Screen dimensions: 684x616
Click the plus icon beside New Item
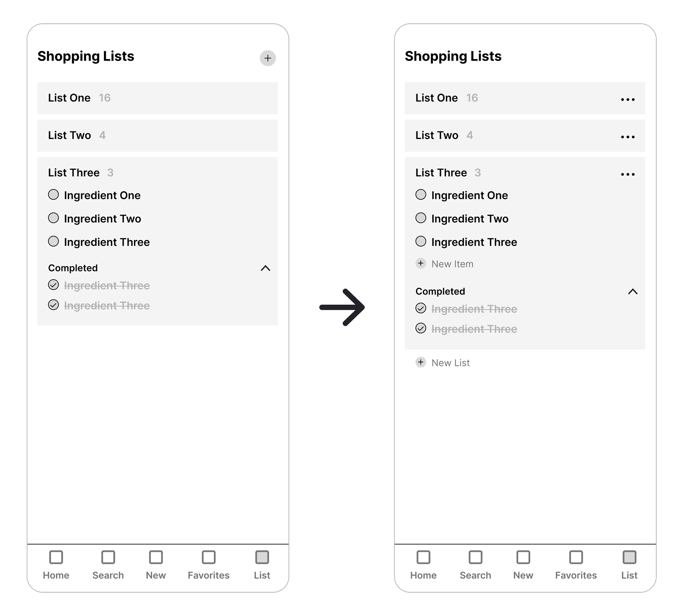tap(421, 263)
